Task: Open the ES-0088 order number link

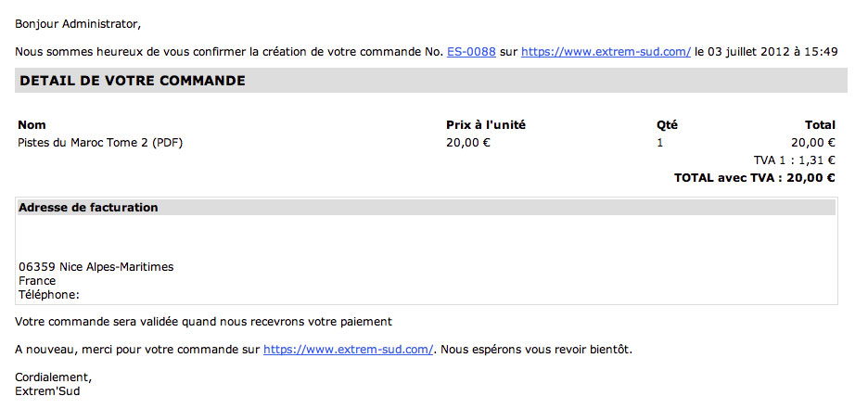Action: (x=471, y=52)
